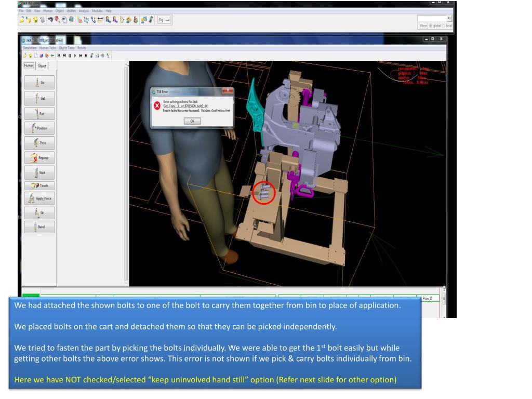Select the global move radio button
This screenshot has height=399, width=532.
tap(430, 25)
